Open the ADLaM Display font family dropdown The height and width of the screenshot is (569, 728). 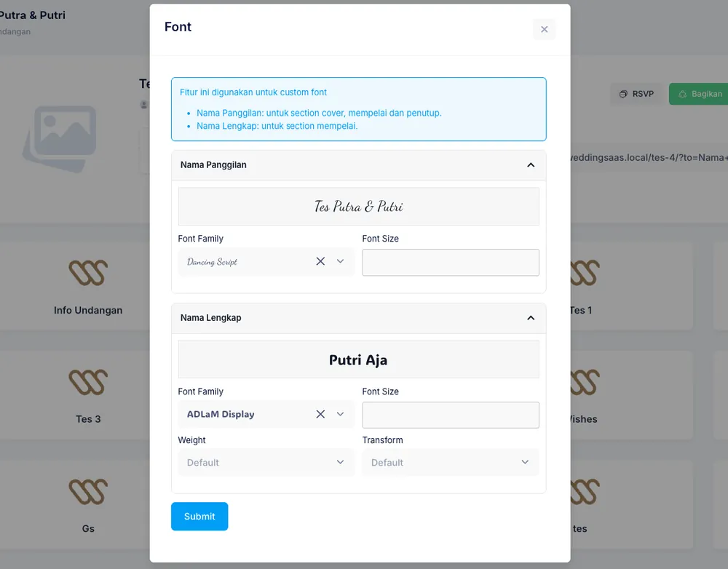tap(340, 414)
